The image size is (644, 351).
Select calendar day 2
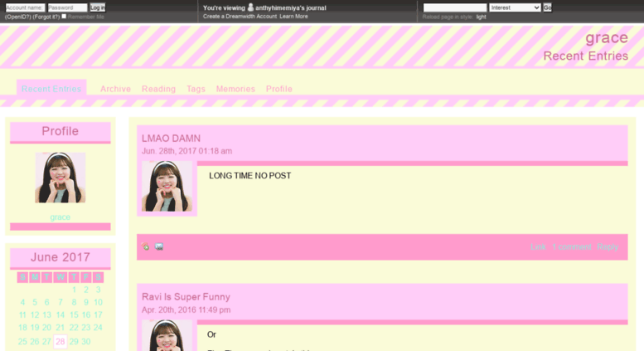pyautogui.click(x=86, y=290)
